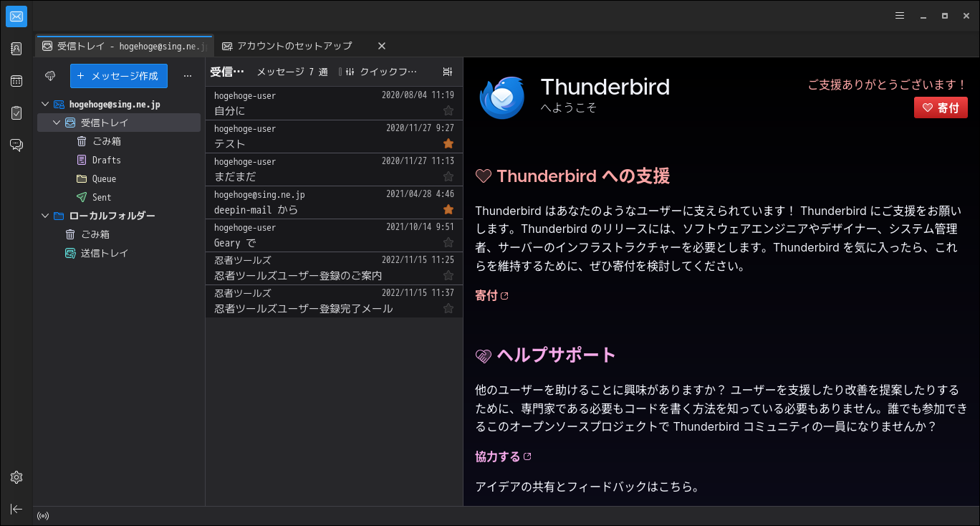
Task: Close the アカウントのセットアップ tab
Action: coord(382,46)
